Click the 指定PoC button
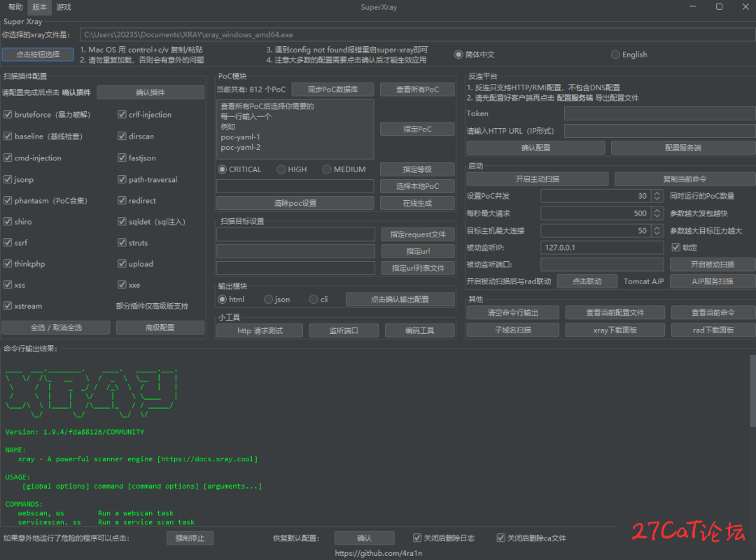756x560 pixels. point(417,129)
